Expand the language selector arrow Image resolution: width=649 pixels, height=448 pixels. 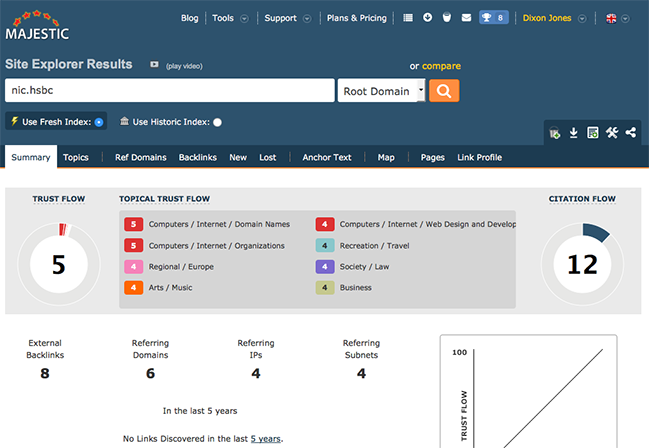(x=625, y=19)
